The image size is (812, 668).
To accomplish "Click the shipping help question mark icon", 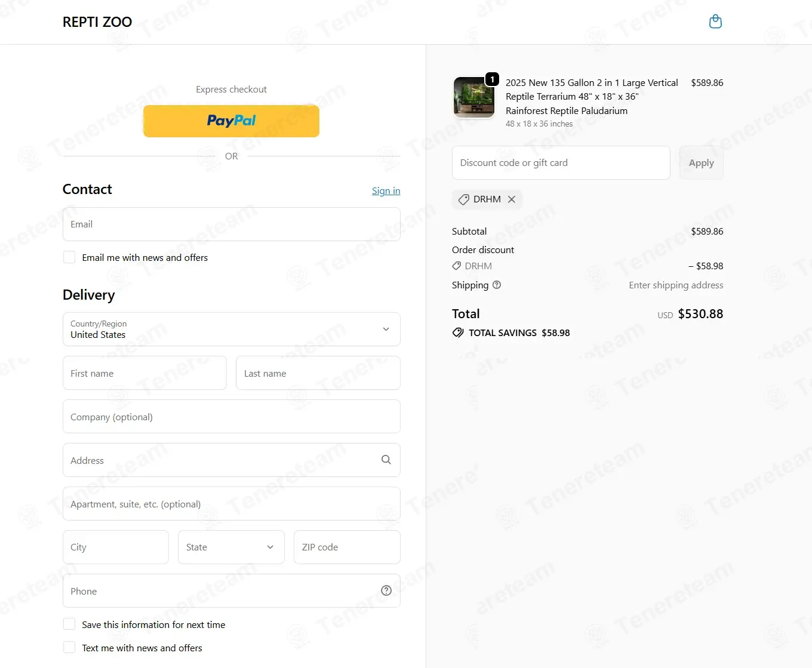I will point(497,285).
